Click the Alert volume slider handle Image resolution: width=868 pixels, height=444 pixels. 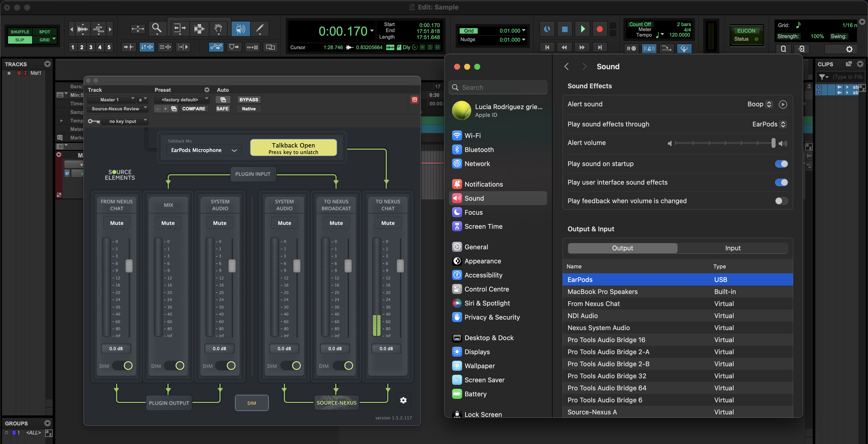pos(773,143)
